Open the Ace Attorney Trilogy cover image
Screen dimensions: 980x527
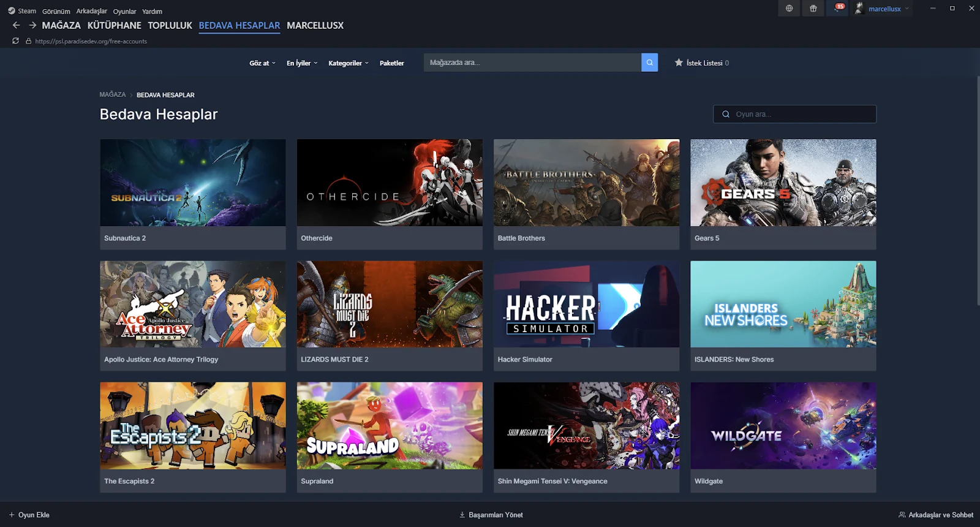[193, 304]
